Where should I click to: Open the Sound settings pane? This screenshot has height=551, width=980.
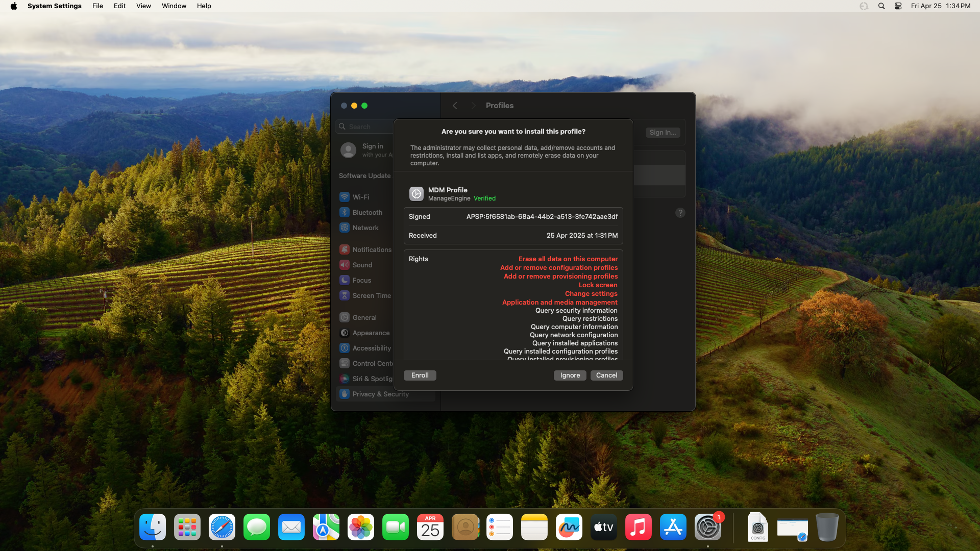tap(362, 265)
